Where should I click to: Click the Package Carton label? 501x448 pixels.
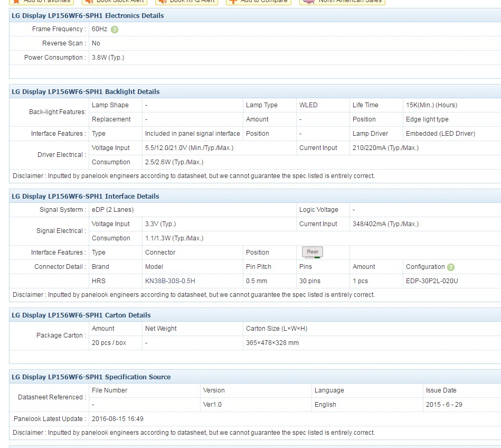pyautogui.click(x=61, y=335)
